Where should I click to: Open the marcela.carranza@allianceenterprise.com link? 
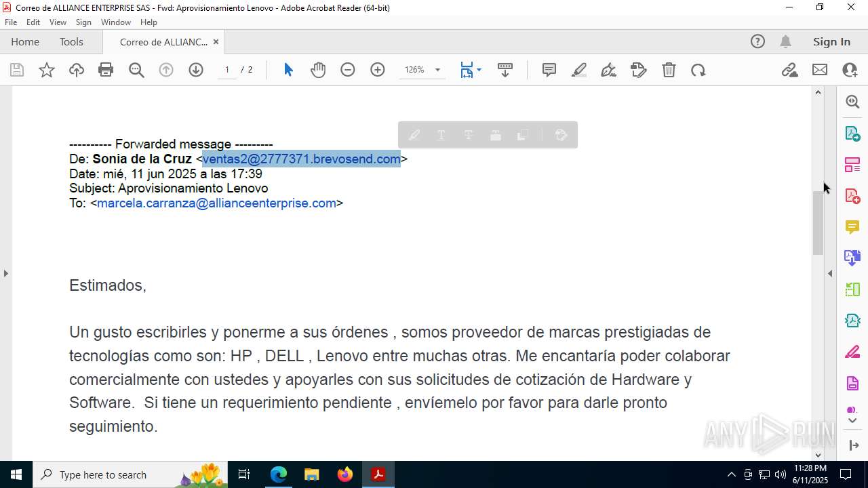(x=216, y=203)
